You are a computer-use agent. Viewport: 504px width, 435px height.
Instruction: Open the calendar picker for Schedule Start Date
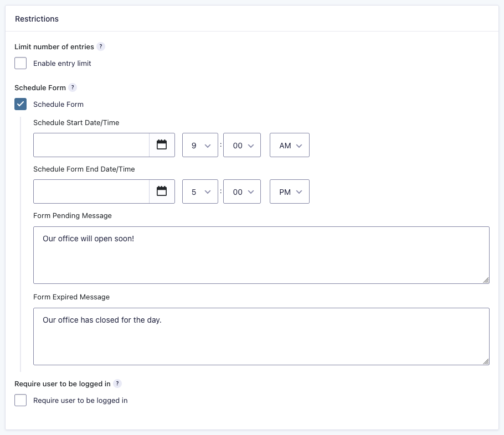click(162, 144)
